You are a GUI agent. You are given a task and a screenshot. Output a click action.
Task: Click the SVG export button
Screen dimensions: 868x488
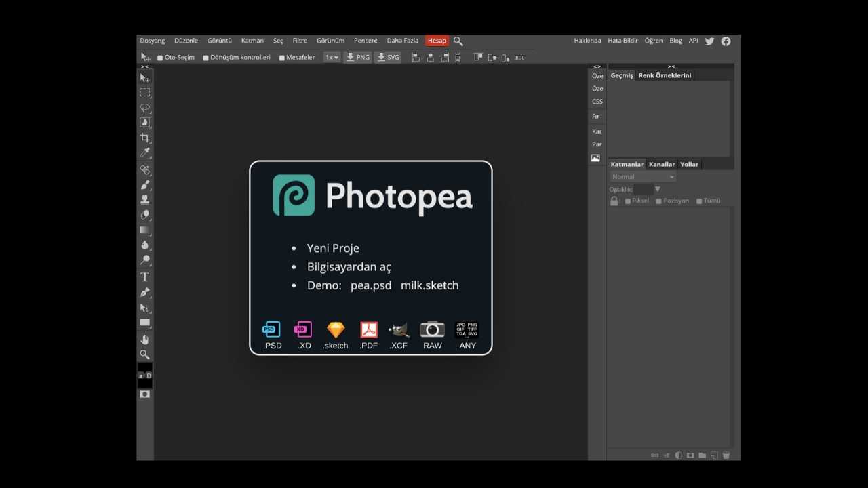[x=388, y=58]
